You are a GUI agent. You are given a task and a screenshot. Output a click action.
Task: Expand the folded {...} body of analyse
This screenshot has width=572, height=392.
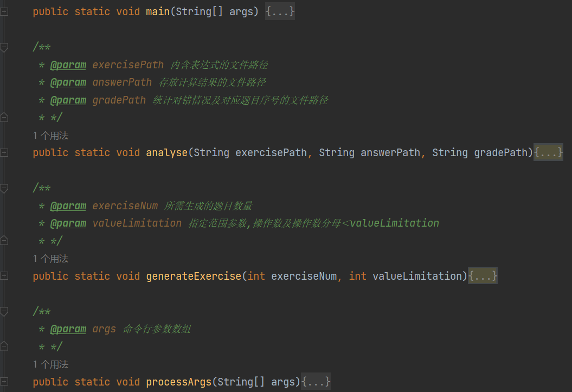pyautogui.click(x=549, y=153)
